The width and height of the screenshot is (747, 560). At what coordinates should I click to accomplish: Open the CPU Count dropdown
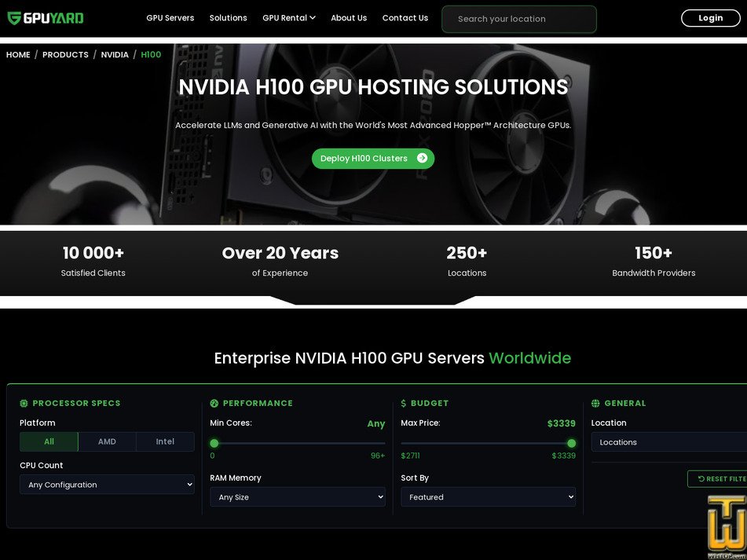coord(107,485)
